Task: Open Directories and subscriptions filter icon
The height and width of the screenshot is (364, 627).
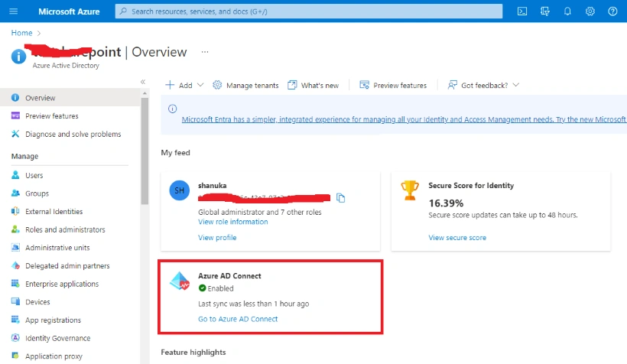Action: coord(545,11)
